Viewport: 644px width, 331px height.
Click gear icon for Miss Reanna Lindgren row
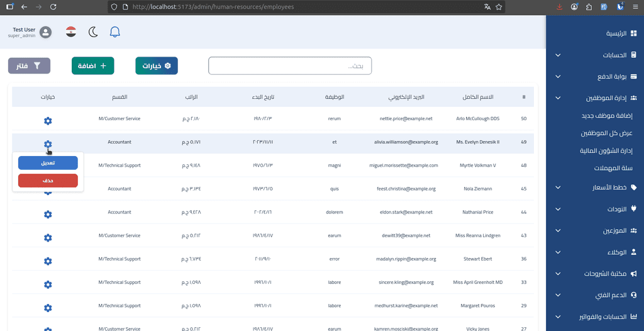(48, 238)
